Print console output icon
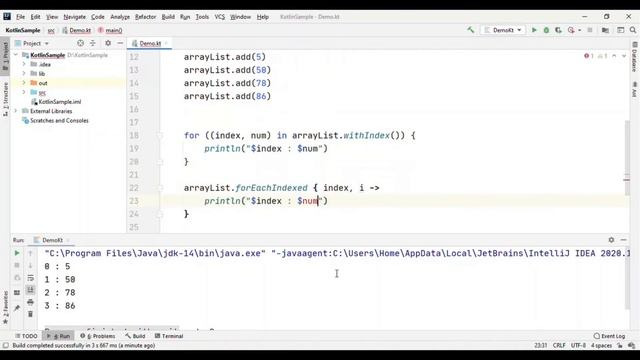Viewport: 640px width, 360px height. (30, 302)
